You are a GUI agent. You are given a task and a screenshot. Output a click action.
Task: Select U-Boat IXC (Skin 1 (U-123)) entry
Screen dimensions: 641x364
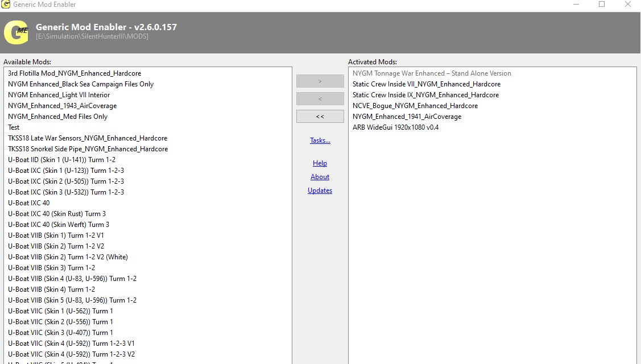click(66, 171)
